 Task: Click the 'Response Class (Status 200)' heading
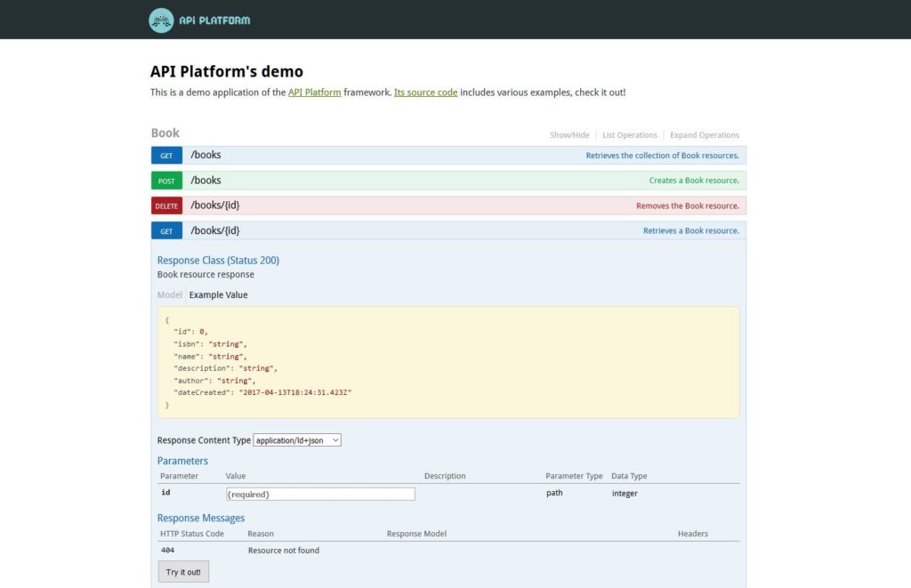pos(218,261)
